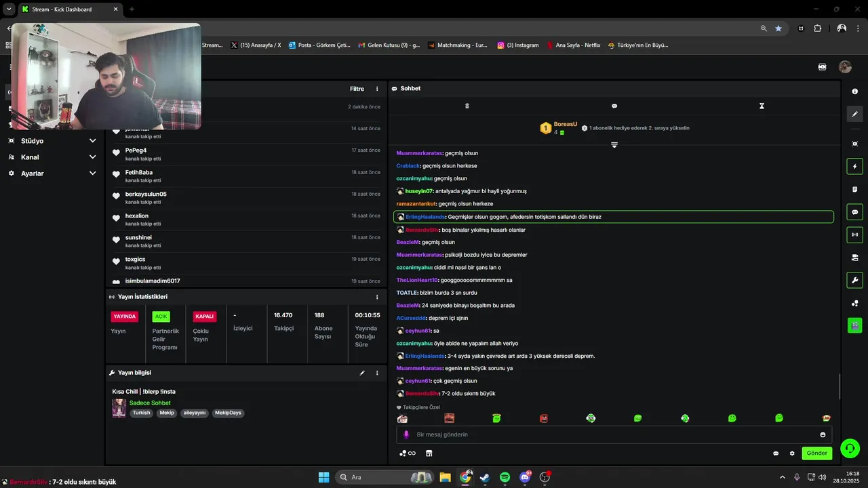Image resolution: width=868 pixels, height=488 pixels.
Task: Click the chat bubble icon next to Gönder
Action: 776,453
